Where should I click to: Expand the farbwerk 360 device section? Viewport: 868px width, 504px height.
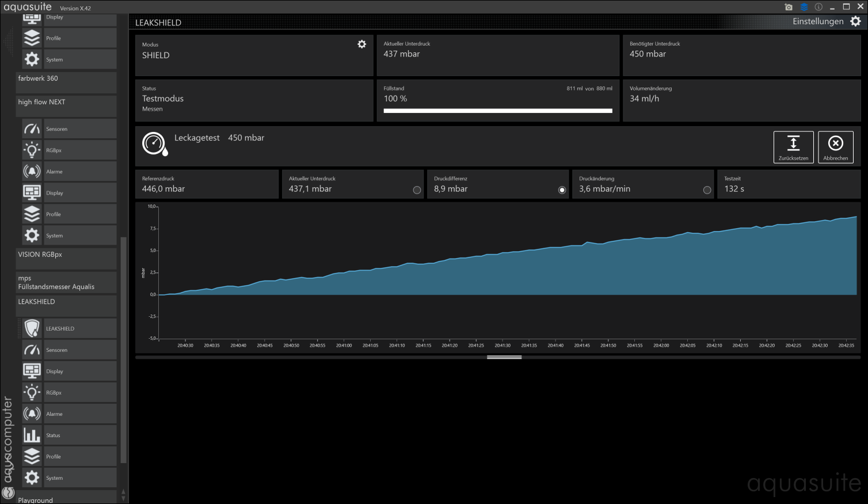coord(66,82)
